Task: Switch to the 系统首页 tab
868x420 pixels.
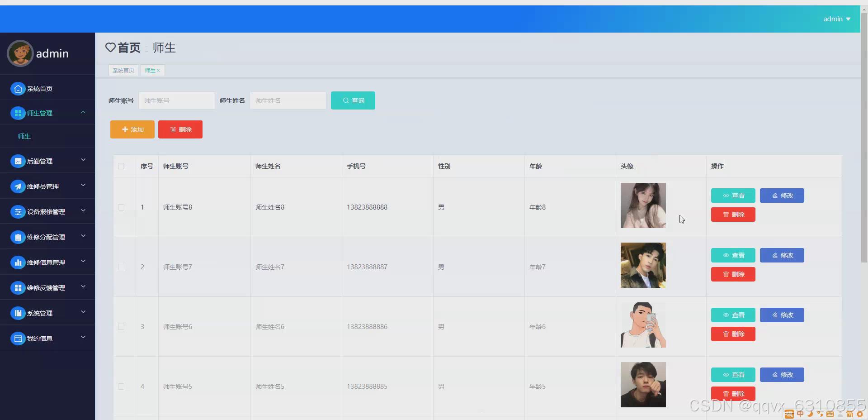Action: click(123, 71)
